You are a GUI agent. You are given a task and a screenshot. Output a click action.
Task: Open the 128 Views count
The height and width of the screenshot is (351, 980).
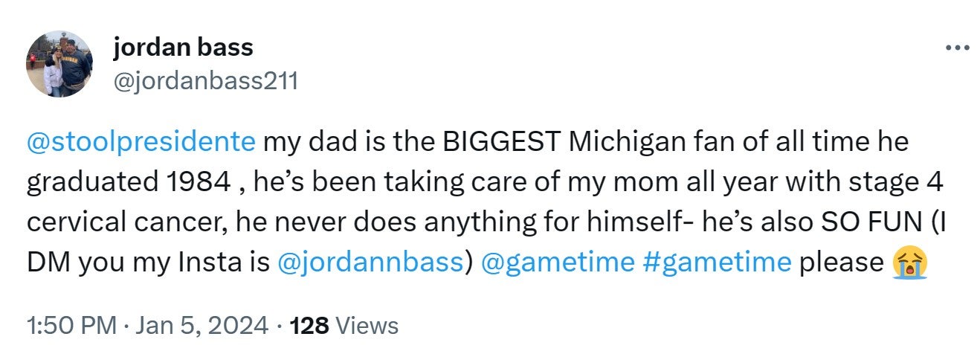pos(344,325)
